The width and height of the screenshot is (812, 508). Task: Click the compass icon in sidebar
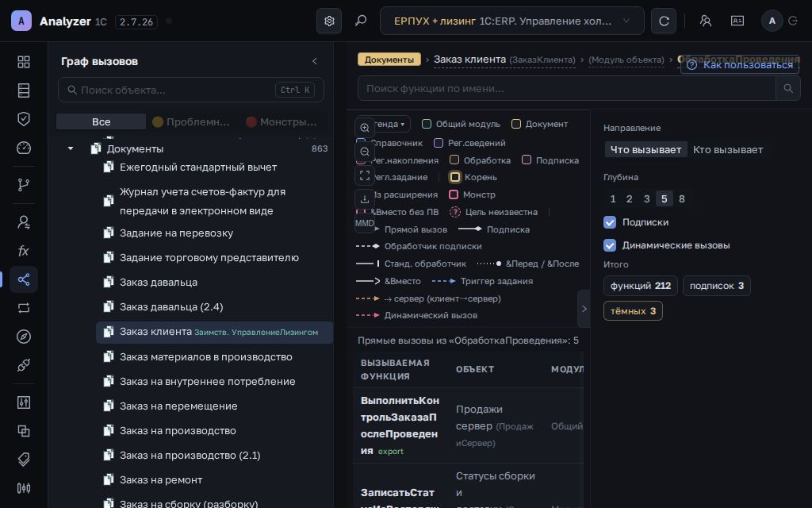(23, 337)
